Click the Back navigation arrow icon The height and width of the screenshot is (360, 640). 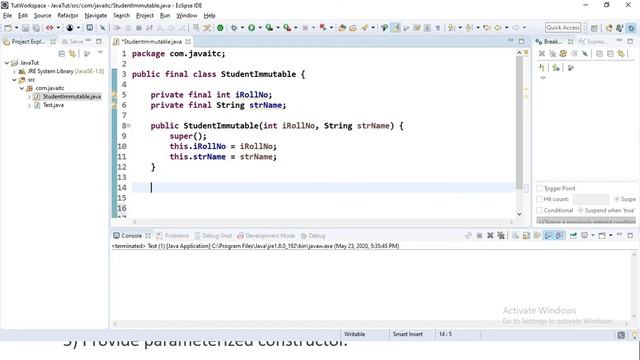[498, 28]
